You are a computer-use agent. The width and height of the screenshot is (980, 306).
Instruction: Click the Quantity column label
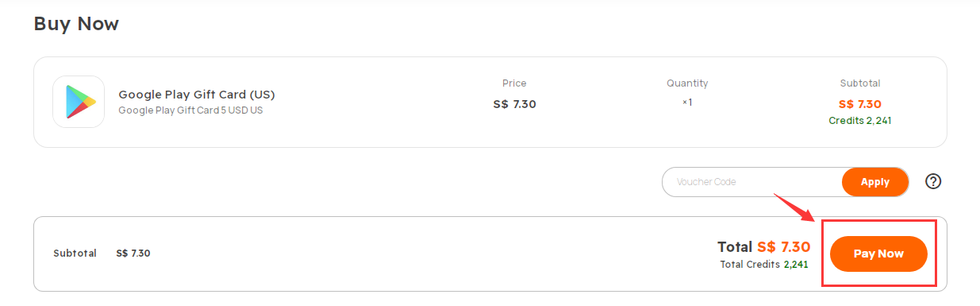tap(687, 83)
